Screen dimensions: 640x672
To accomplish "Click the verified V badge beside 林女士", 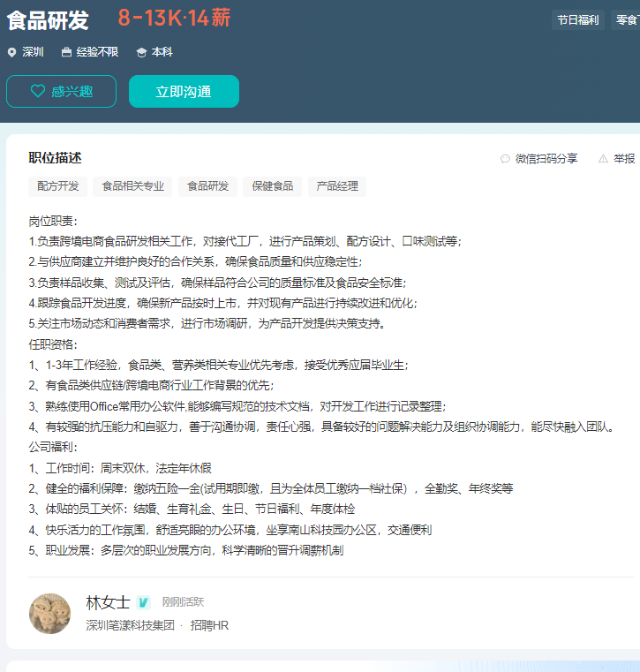I will coord(144,602).
